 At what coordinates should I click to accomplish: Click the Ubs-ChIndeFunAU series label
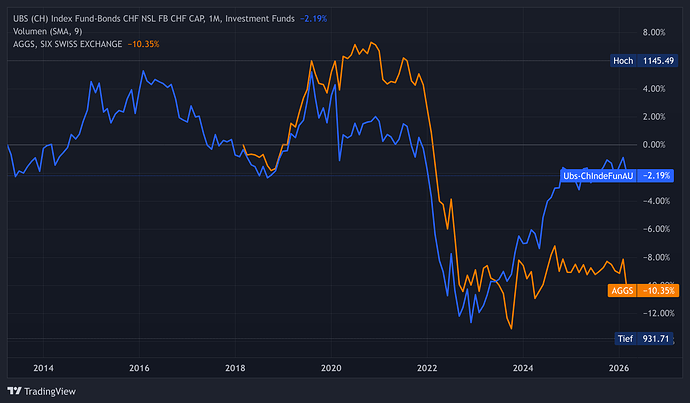(598, 176)
